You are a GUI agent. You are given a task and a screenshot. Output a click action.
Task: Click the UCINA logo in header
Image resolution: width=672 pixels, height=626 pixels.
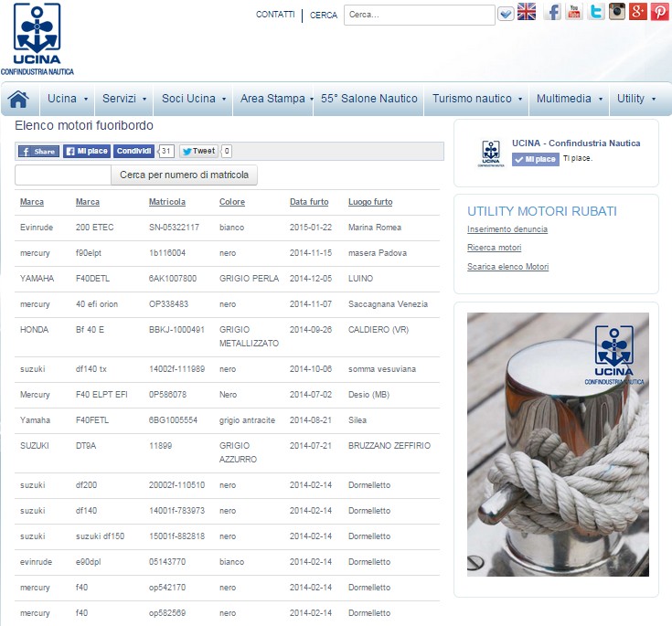pos(37,39)
